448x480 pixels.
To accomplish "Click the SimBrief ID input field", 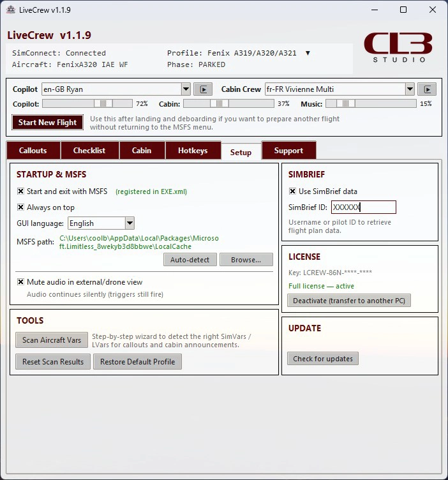I will click(364, 207).
